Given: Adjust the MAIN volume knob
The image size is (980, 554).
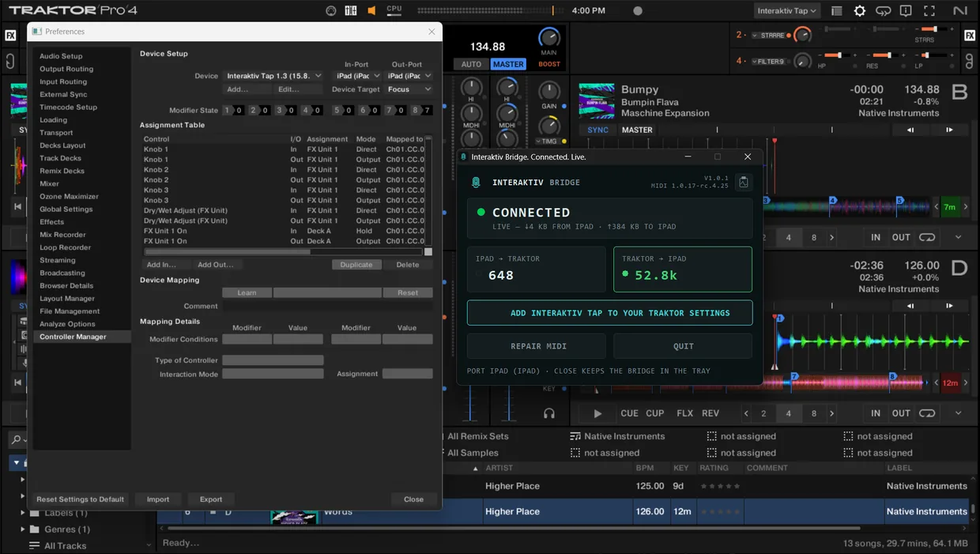Looking at the screenshot, I should pyautogui.click(x=548, y=38).
